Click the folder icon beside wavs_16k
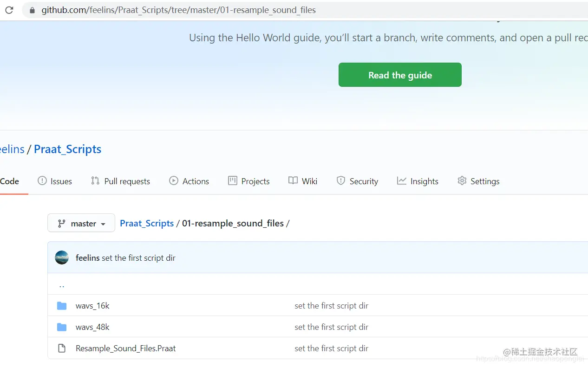588x367 pixels. [x=62, y=306]
